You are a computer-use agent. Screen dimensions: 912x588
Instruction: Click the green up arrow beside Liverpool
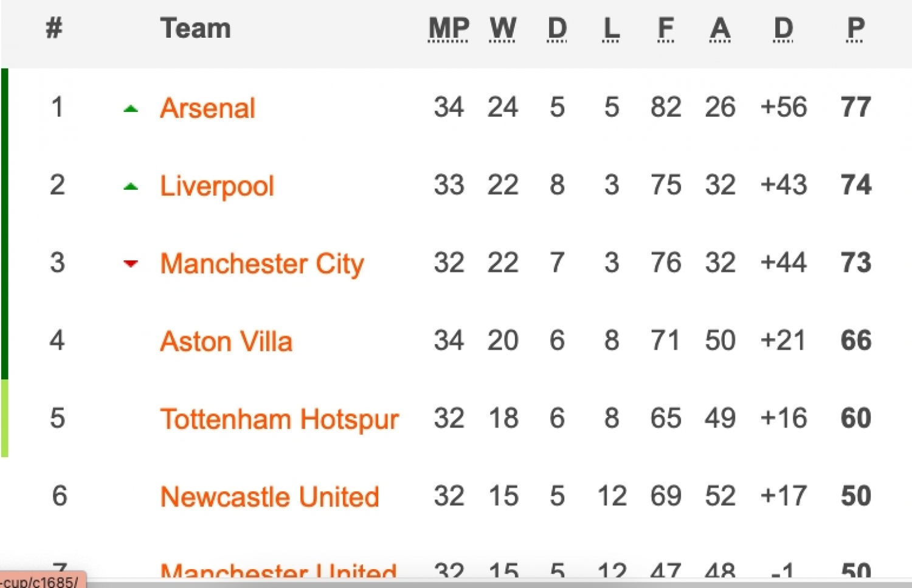131,187
